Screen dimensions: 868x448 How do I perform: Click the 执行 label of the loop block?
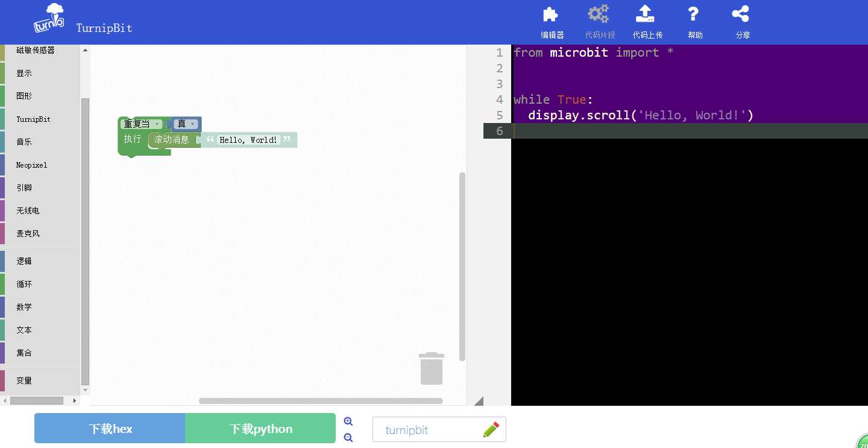pos(133,139)
